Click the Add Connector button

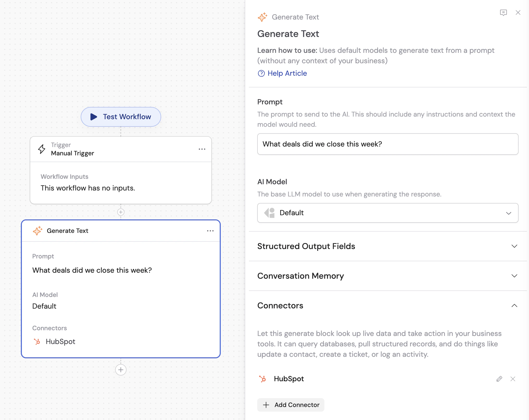pos(291,405)
